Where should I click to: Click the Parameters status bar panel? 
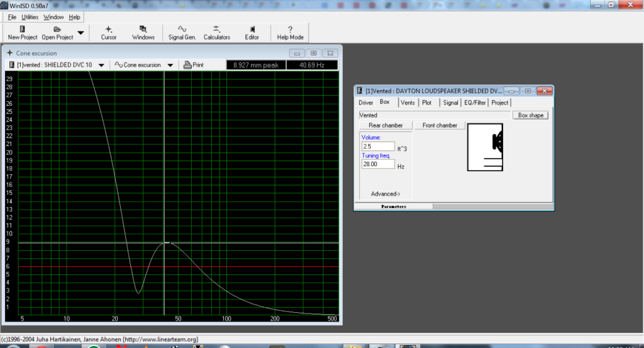[x=394, y=206]
